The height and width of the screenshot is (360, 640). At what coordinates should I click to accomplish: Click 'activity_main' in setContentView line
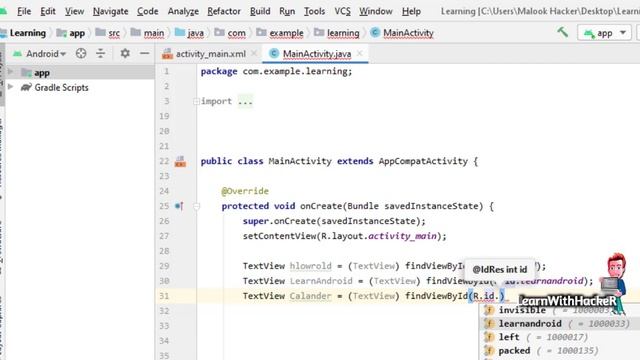402,236
